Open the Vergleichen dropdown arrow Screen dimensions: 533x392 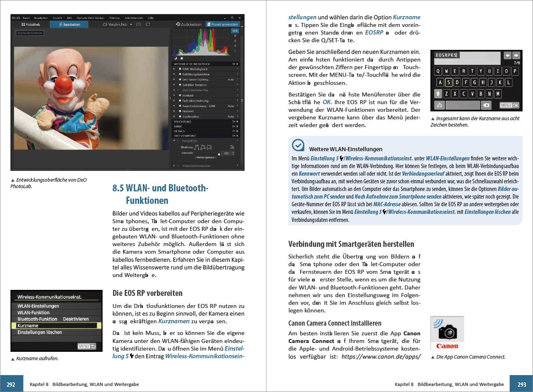[x=131, y=25]
